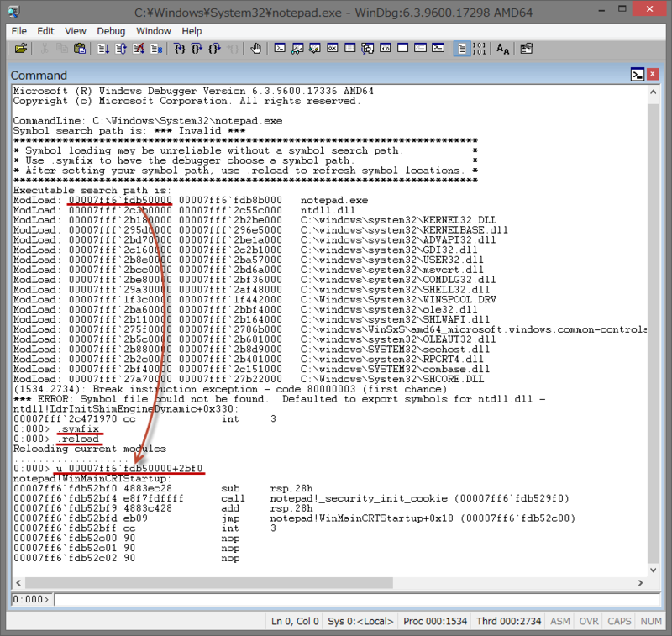Open the Help menu

pos(192,31)
